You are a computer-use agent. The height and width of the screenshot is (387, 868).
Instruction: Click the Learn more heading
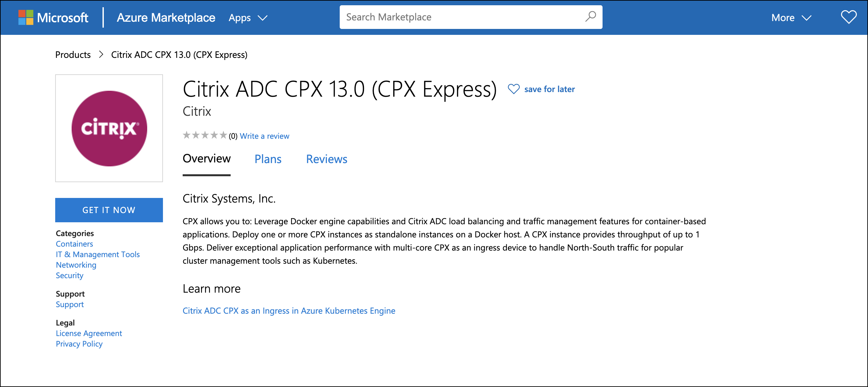point(212,289)
